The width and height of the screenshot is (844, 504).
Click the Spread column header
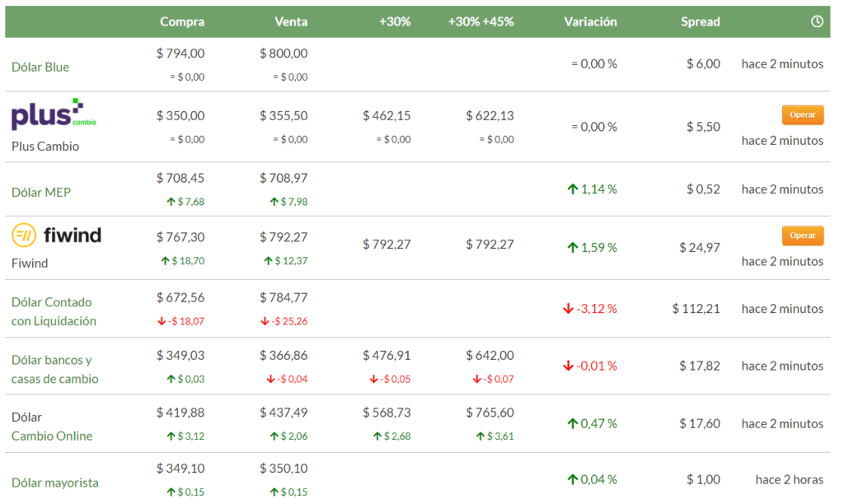pos(700,22)
